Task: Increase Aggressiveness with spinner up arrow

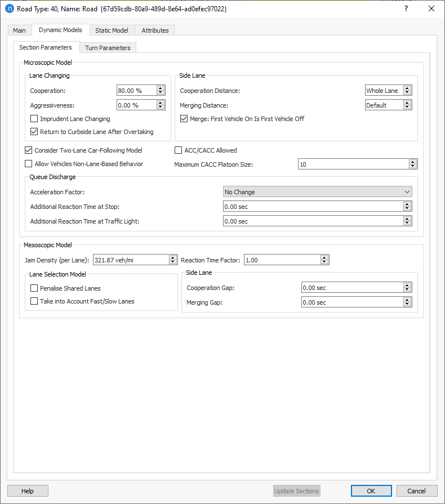Action: 161,102
